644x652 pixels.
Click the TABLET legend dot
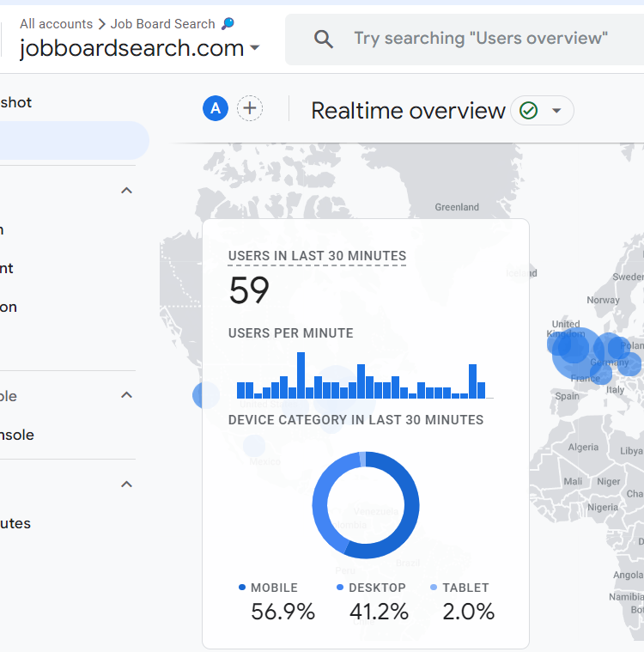click(434, 587)
